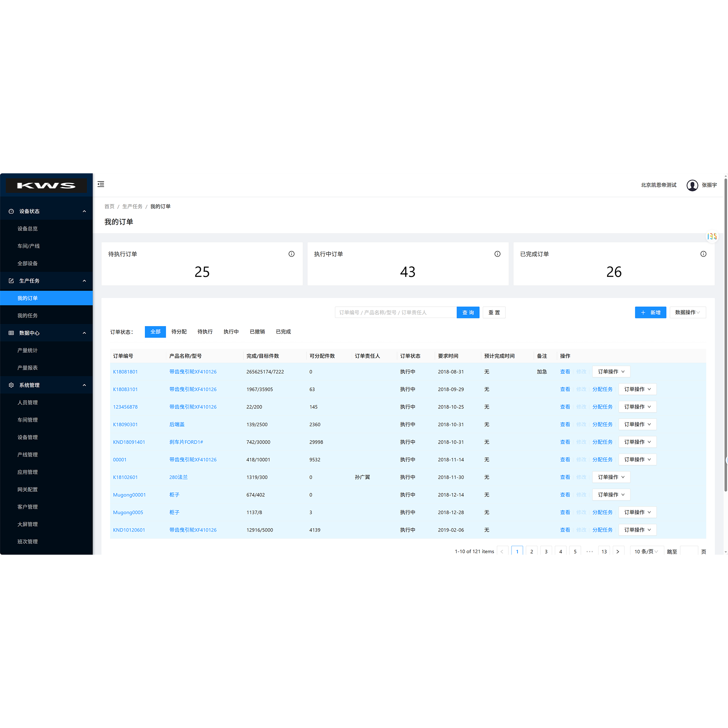The width and height of the screenshot is (728, 728).
Task: Click 分配任务 for order 123456878
Action: 602,407
